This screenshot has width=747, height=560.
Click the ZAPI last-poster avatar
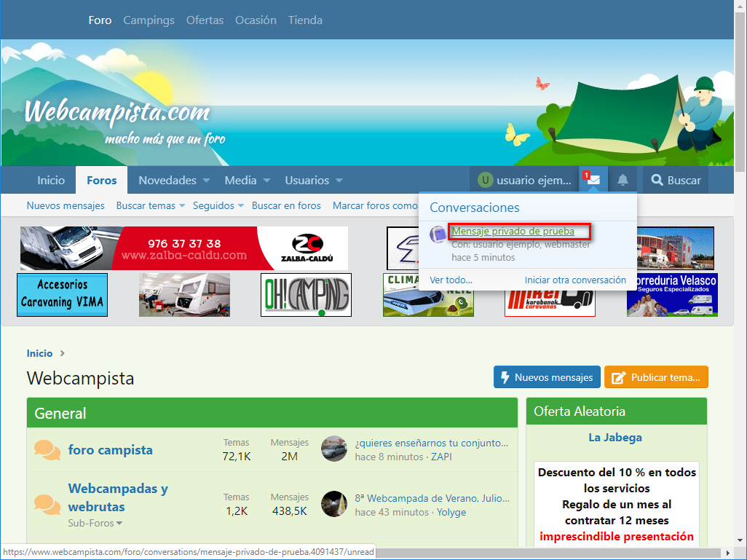click(x=334, y=449)
